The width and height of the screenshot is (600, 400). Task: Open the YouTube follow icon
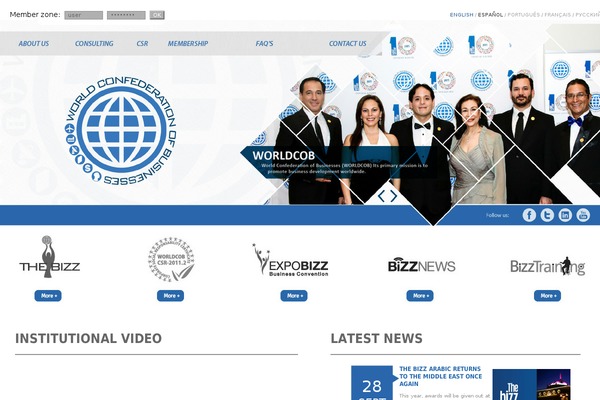(583, 215)
